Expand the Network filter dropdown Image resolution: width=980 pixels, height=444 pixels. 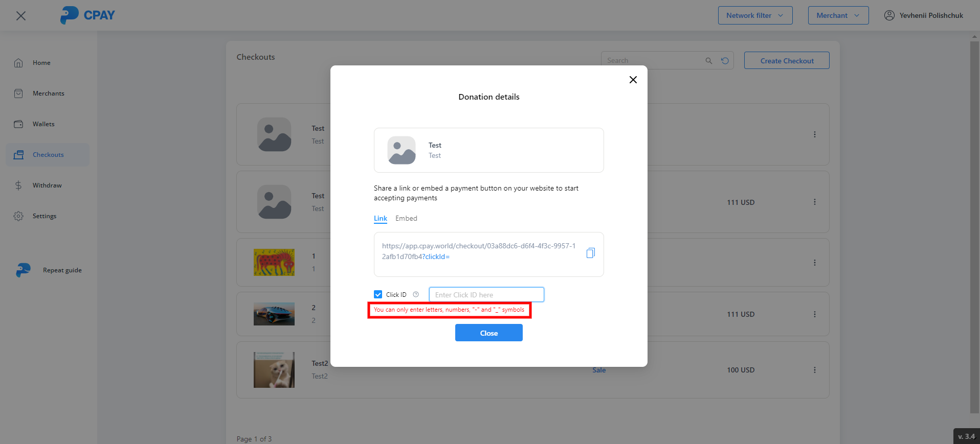(x=754, y=15)
